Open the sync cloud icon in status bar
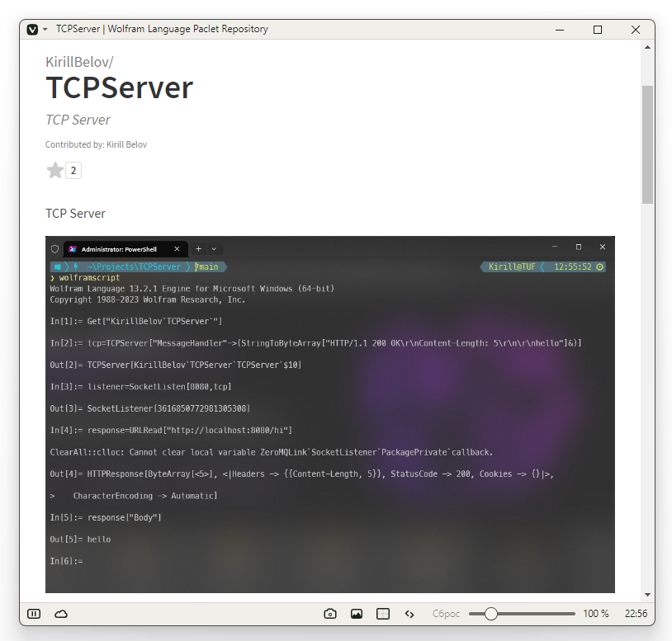 [x=61, y=614]
